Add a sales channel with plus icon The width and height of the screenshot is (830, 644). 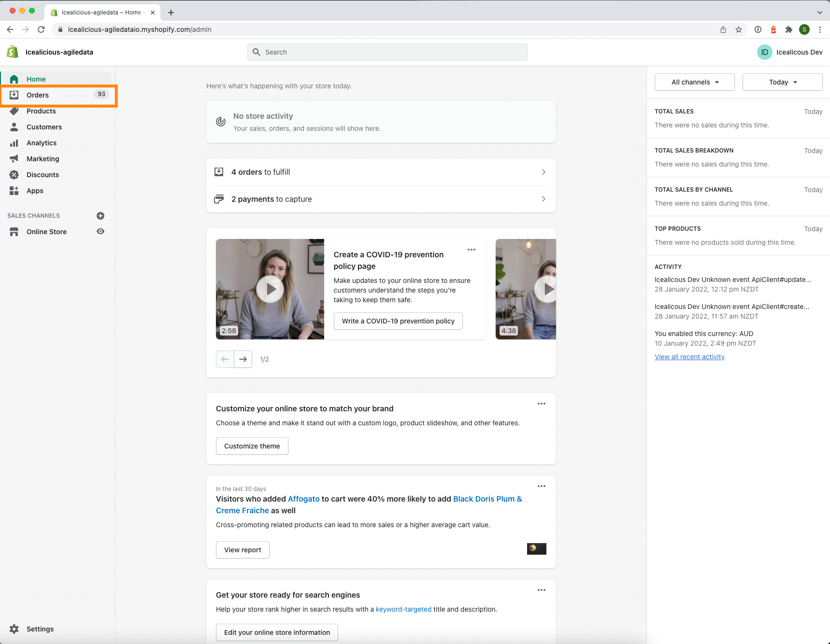click(100, 216)
